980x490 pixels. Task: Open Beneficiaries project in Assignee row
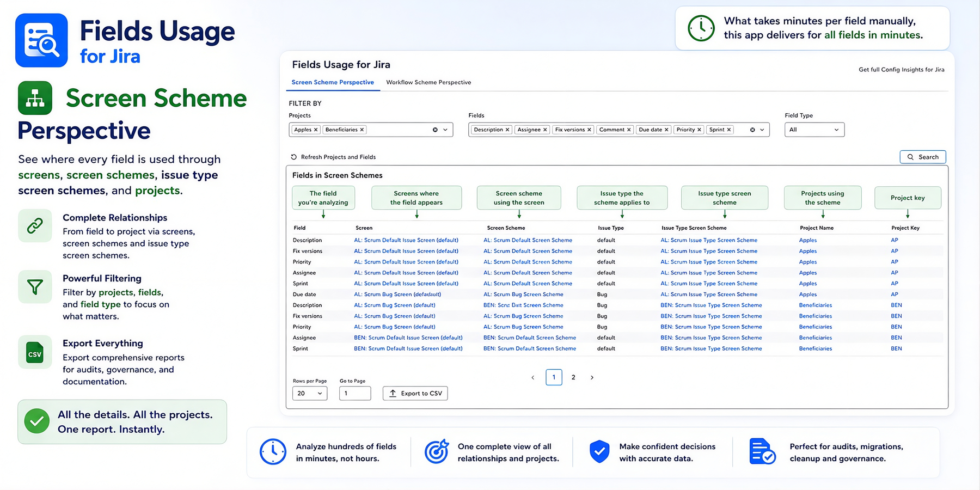816,338
